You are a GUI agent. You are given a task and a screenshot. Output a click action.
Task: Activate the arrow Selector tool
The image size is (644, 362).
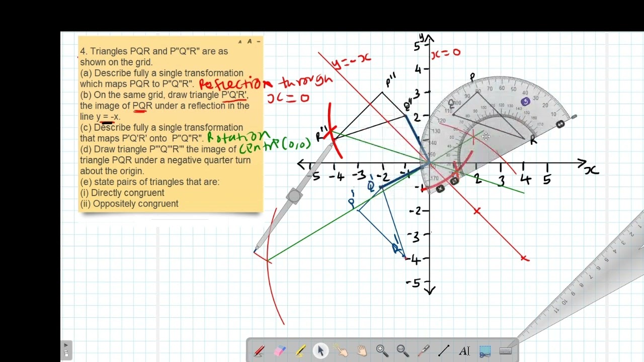[321, 350]
